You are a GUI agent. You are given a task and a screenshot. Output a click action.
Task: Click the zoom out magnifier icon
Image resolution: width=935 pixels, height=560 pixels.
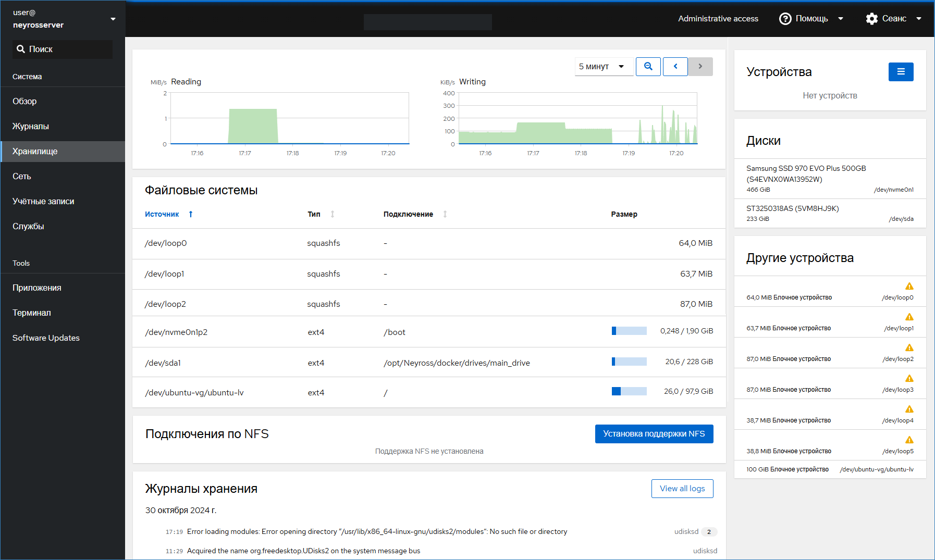(648, 67)
